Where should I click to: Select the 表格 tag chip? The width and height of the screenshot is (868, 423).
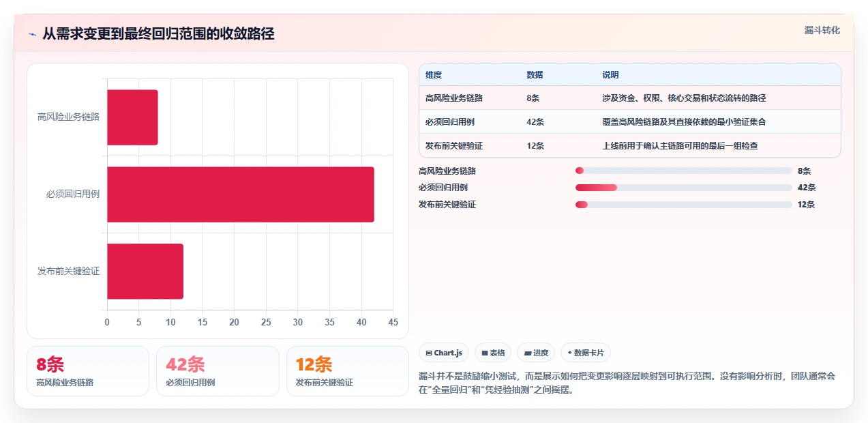click(493, 353)
